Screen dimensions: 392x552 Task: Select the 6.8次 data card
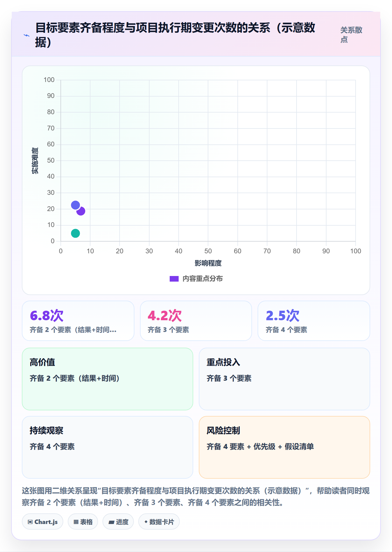(78, 321)
